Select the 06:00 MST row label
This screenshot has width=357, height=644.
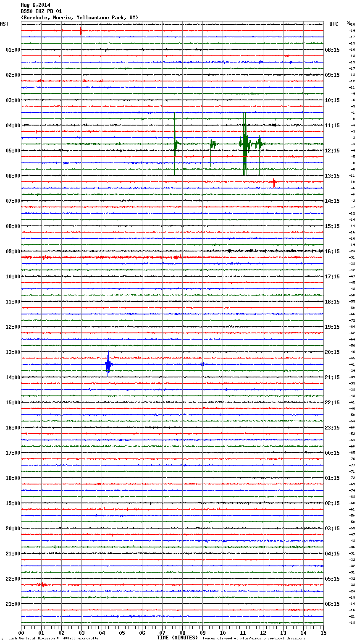click(x=13, y=176)
